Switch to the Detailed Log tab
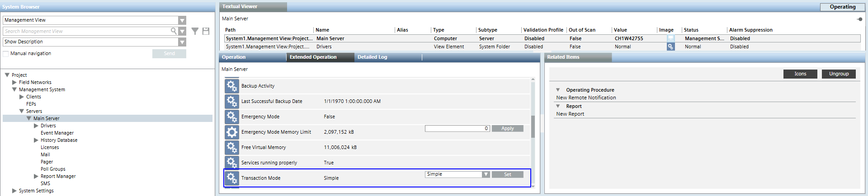868x196 pixels. (372, 57)
